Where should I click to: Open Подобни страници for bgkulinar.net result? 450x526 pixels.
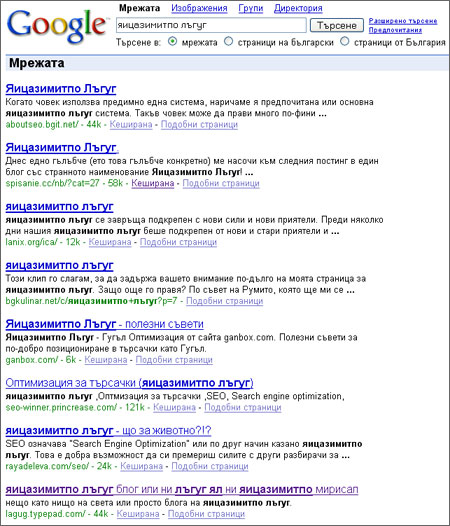(224, 301)
